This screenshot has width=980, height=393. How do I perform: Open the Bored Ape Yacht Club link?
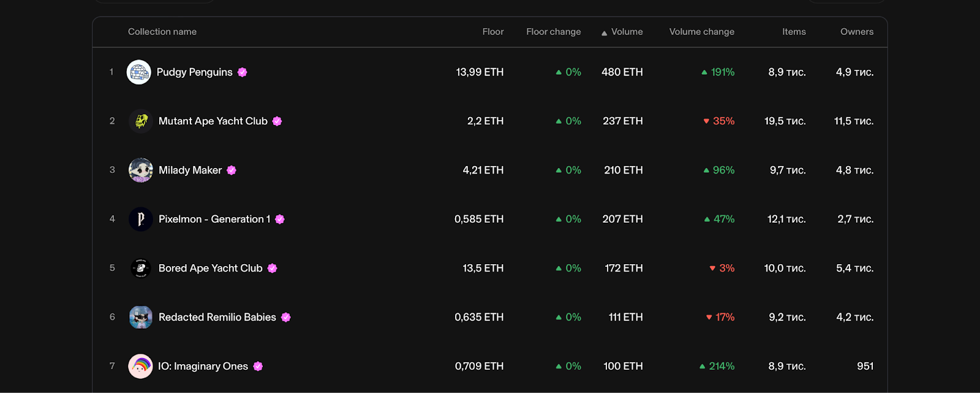coord(211,269)
